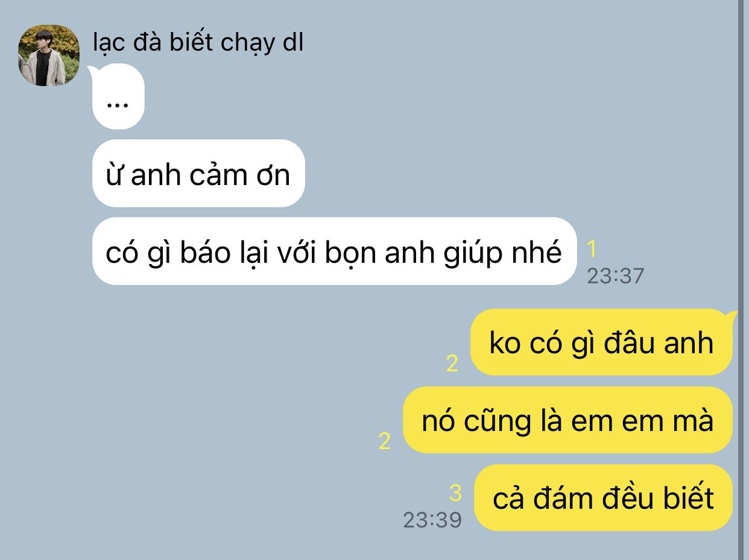Tap the "có gì báo lại với bọn anh giúp nhé" bubble

[334, 251]
